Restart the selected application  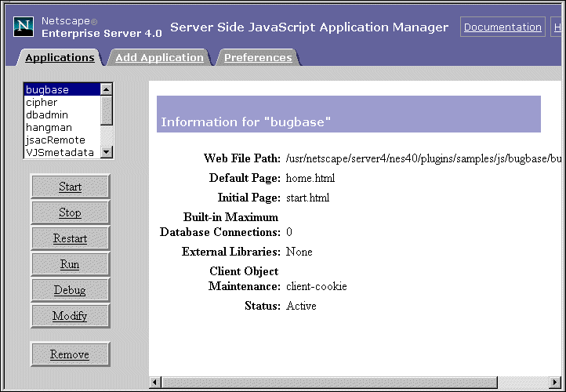tap(70, 238)
